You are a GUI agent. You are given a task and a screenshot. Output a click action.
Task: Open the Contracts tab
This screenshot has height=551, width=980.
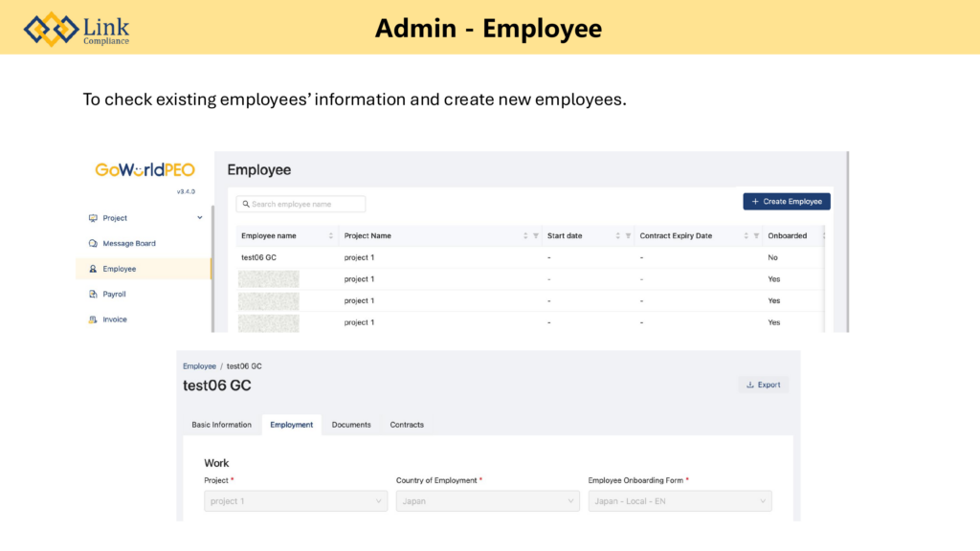pos(407,425)
